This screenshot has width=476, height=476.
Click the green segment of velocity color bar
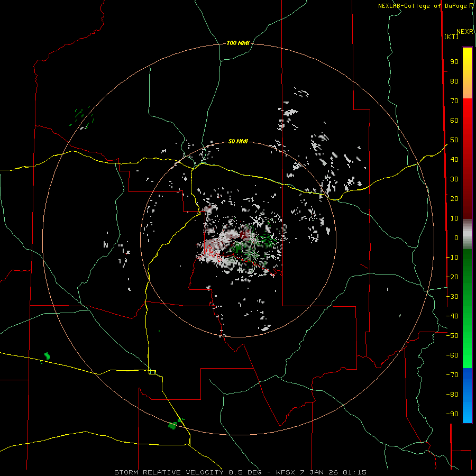pyautogui.click(x=467, y=309)
